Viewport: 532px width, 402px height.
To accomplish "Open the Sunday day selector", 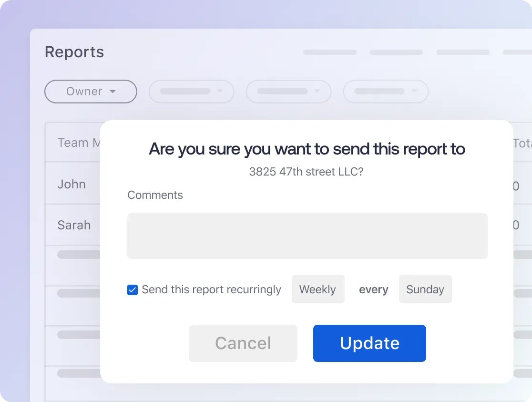I will 425,289.
